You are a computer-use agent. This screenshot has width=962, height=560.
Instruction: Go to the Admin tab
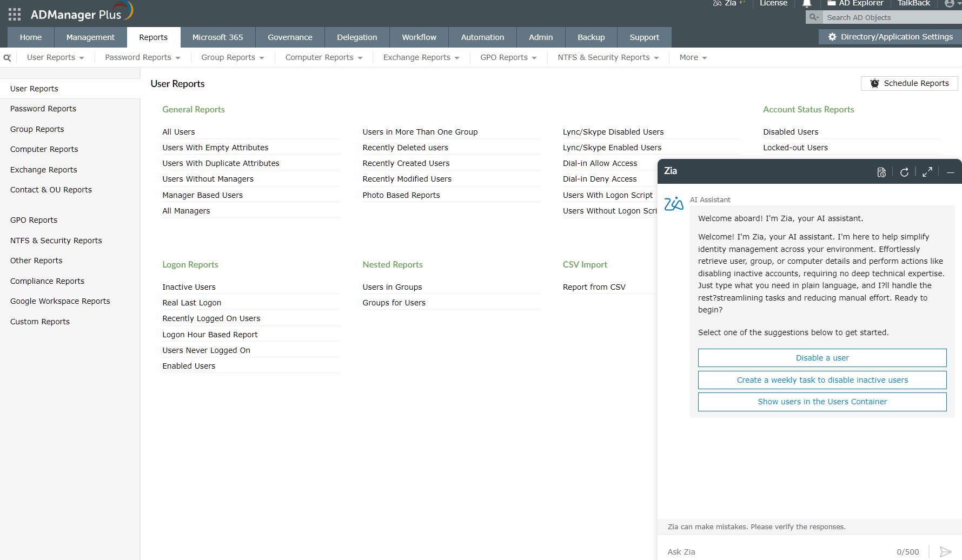click(541, 37)
